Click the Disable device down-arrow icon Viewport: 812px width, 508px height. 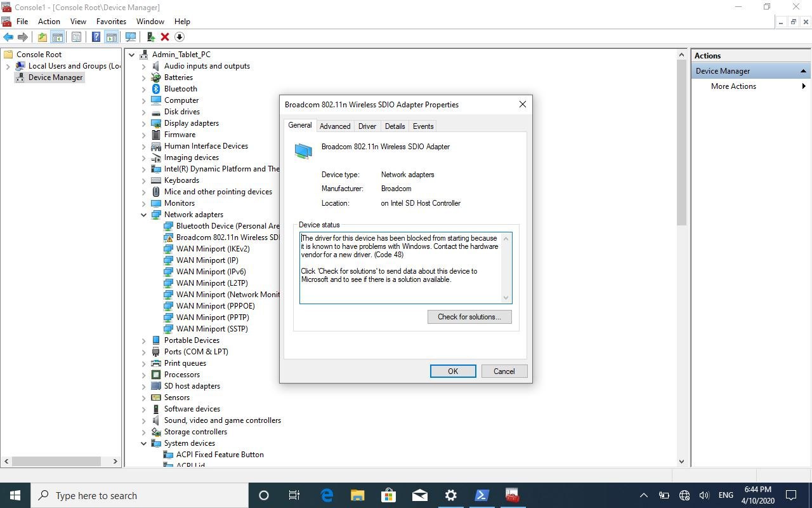tap(180, 37)
